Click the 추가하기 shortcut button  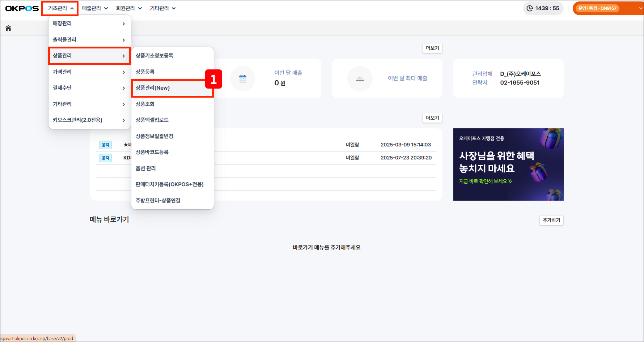click(551, 220)
